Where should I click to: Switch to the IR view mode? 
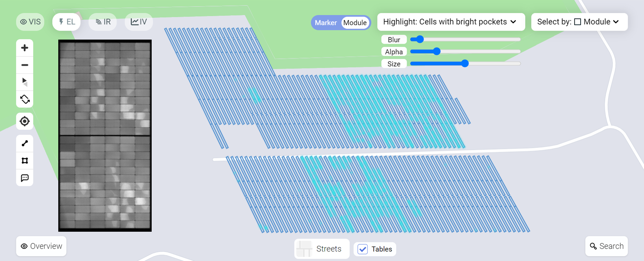click(103, 22)
